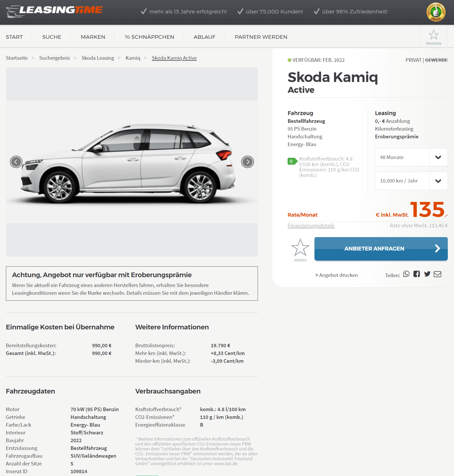Select PRIVAT customer type
This screenshot has height=476, width=454.
[413, 60]
